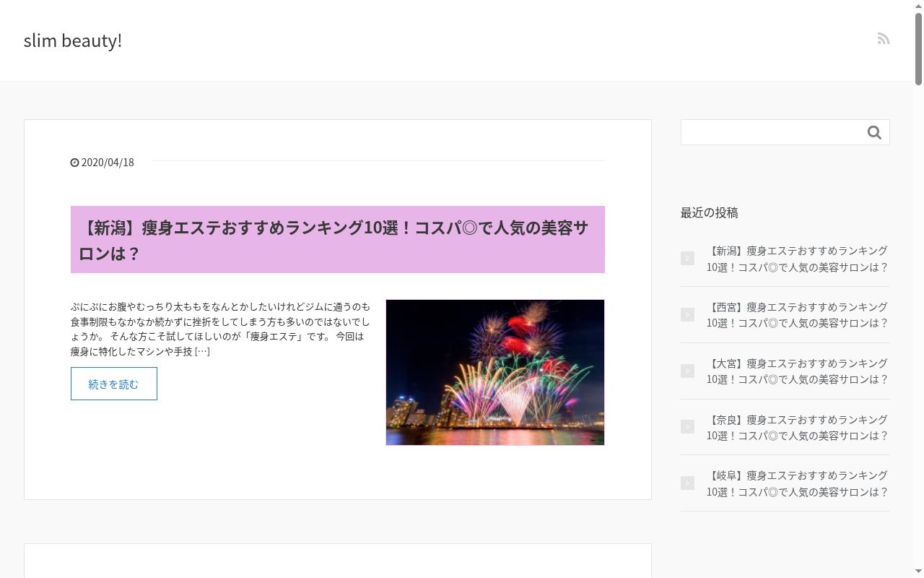Image resolution: width=924 pixels, height=578 pixels.
Task: Open recent post 【奈良】痩身エステ in sidebar
Action: coord(797,427)
